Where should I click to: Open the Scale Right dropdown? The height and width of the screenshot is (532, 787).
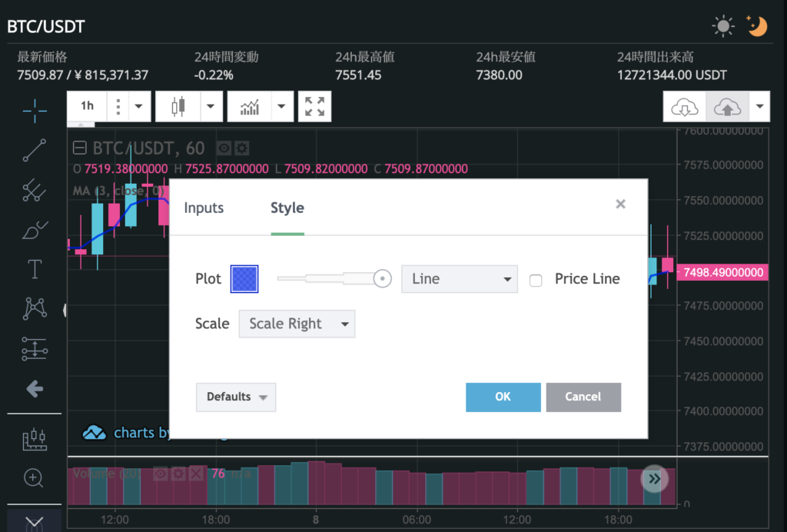point(297,324)
